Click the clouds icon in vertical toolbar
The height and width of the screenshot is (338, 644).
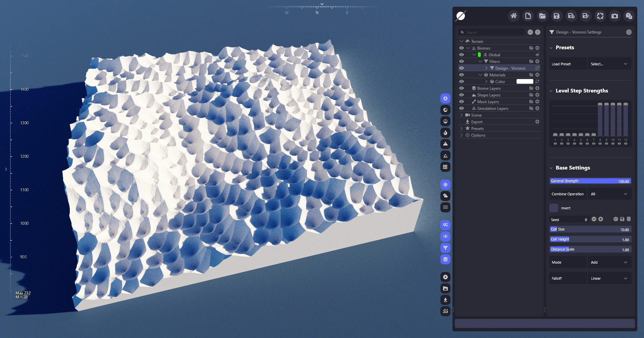click(x=445, y=196)
